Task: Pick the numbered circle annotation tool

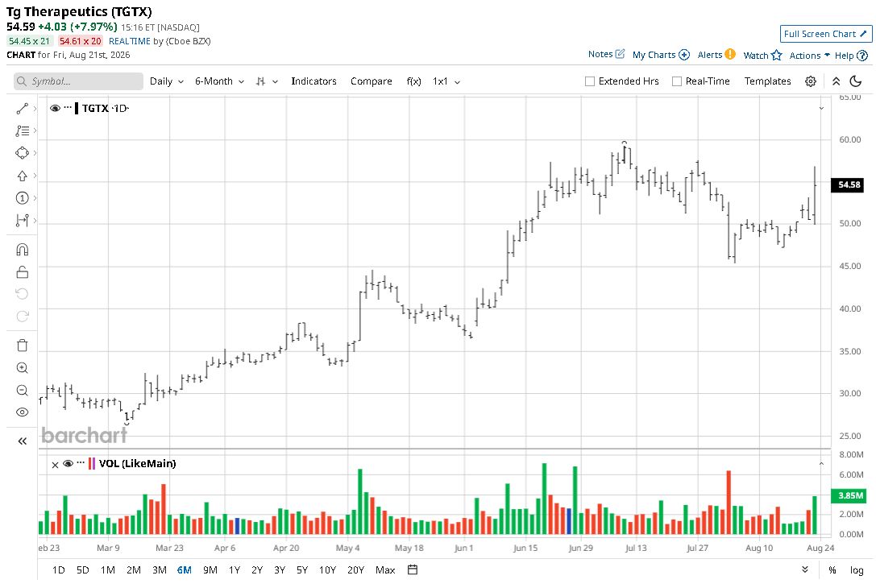Action: coord(22,198)
